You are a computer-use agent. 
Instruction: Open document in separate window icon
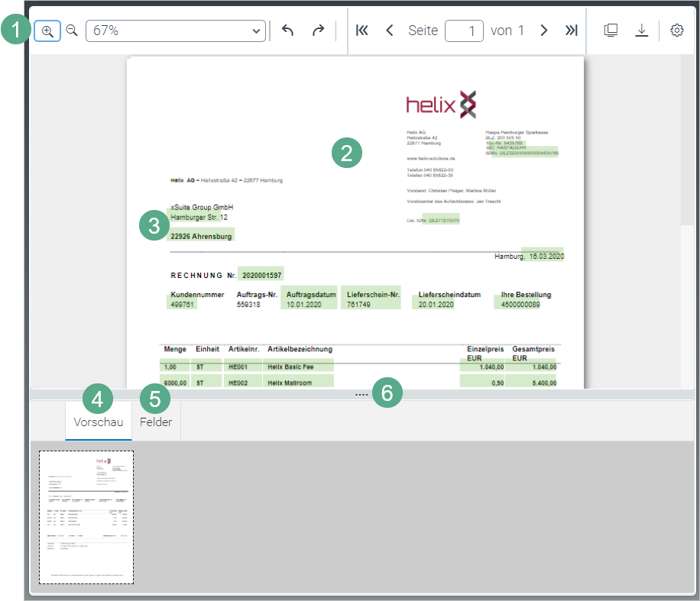611,31
